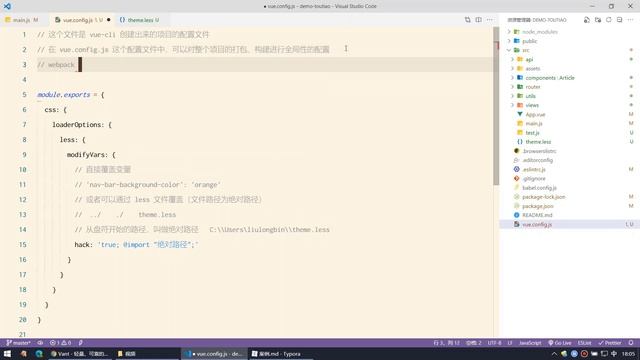Click VS Code logo in title bar
This screenshot has width=640, height=360.
click(7, 6)
